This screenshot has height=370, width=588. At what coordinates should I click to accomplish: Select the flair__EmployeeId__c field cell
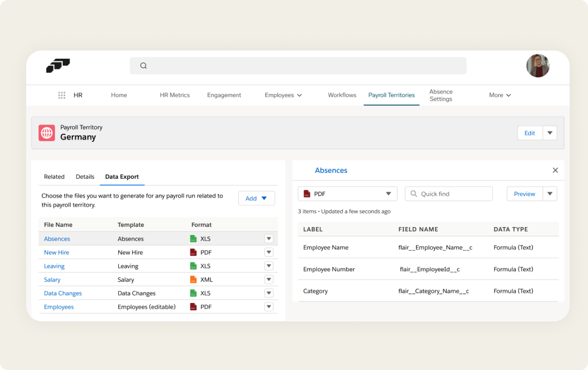coord(430,269)
